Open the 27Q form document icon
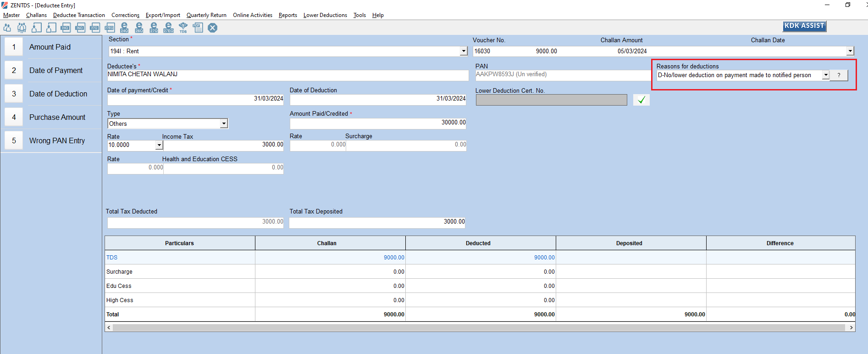 (x=95, y=28)
